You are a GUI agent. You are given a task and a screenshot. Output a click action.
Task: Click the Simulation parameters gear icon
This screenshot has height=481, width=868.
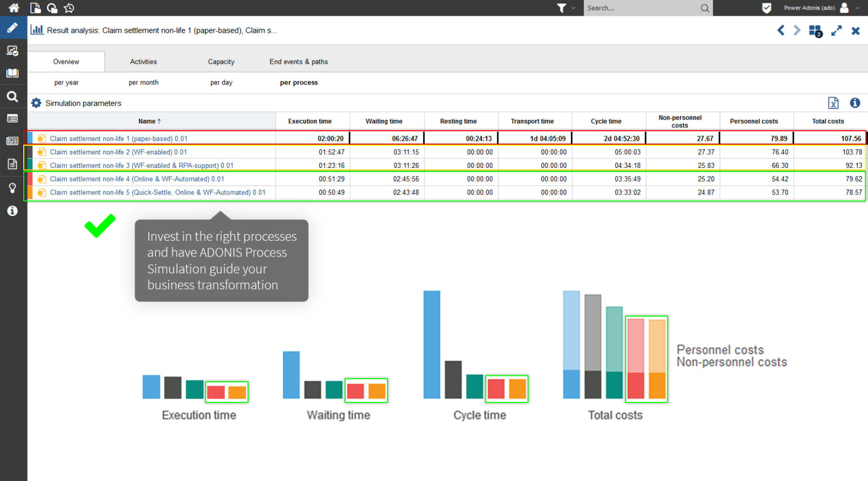click(x=36, y=103)
